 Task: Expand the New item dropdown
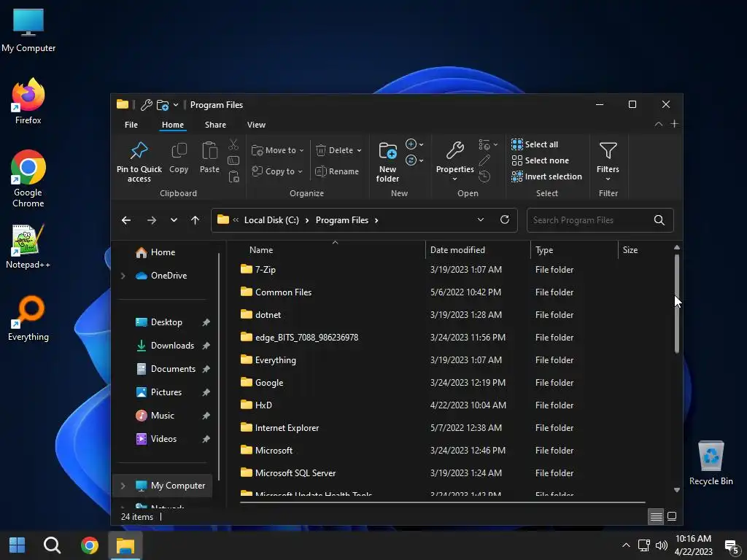pyautogui.click(x=414, y=144)
